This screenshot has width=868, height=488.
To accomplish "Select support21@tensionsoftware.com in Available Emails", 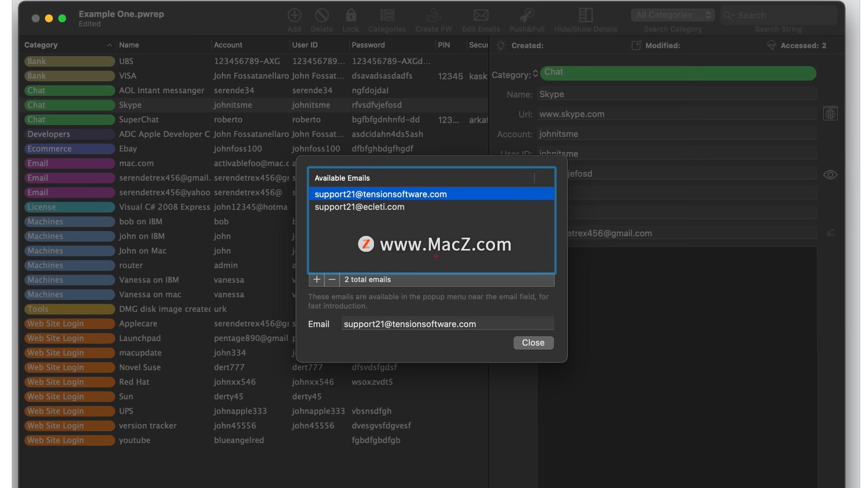I will coord(431,194).
